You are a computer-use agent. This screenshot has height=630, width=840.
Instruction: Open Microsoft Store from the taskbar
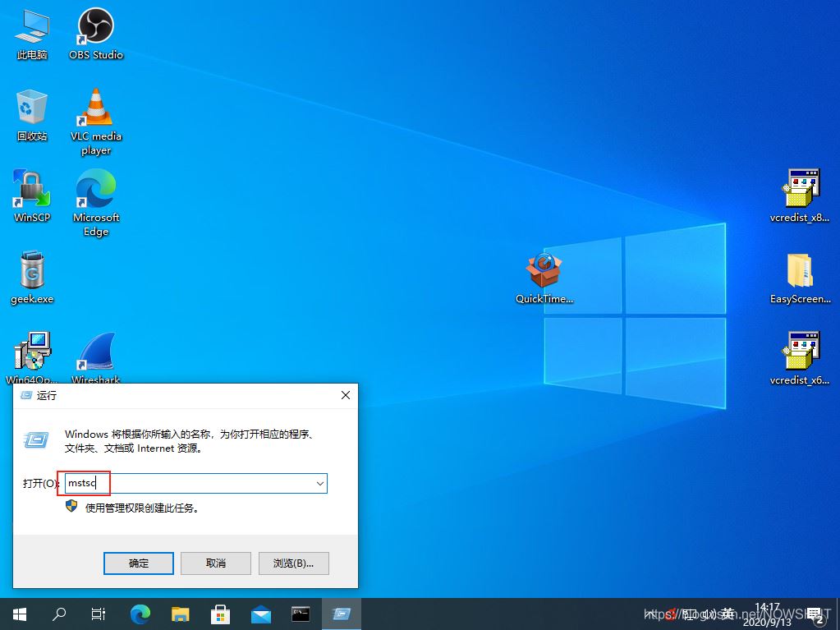[220, 614]
